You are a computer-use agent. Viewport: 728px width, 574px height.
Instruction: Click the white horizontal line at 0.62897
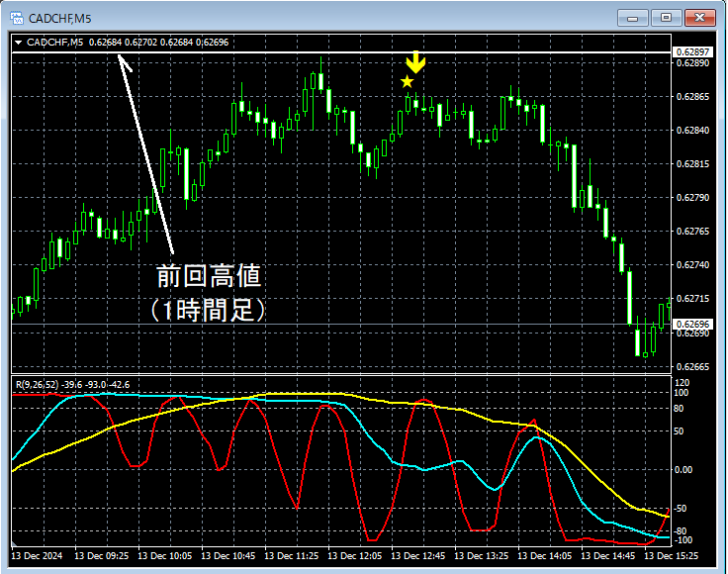(x=341, y=52)
